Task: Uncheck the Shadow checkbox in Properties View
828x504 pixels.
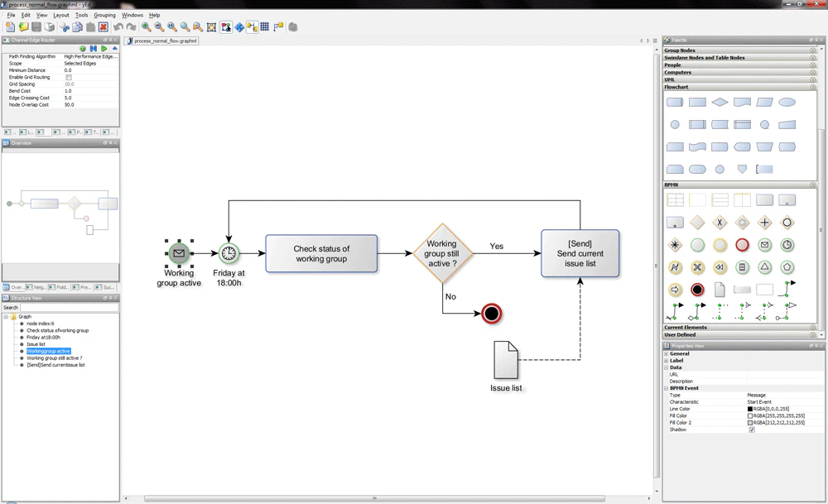Action: point(750,430)
